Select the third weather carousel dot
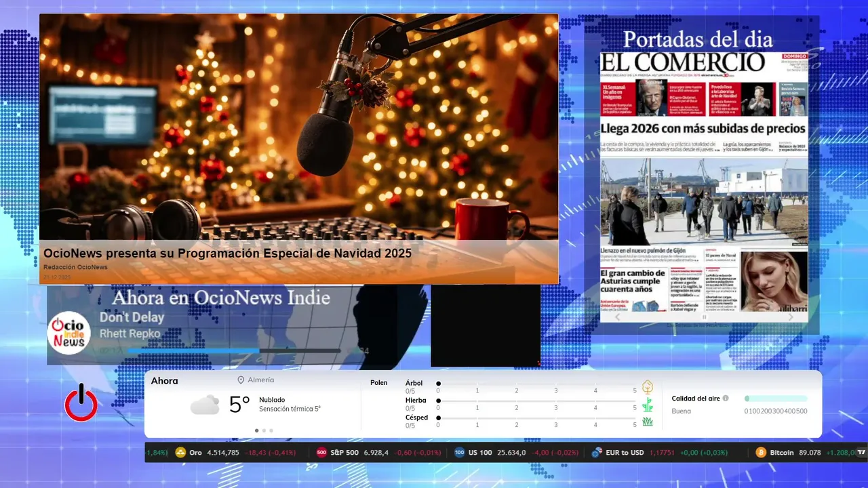The image size is (868, 488). click(x=271, y=430)
